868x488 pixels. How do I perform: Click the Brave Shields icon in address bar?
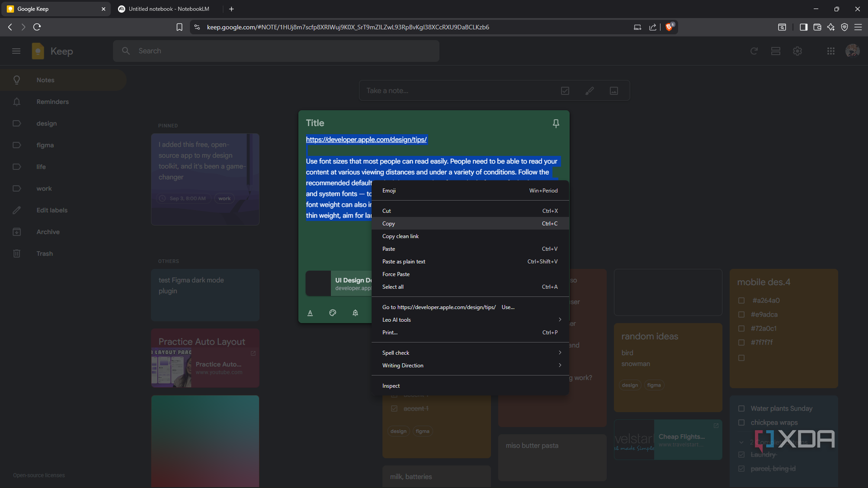point(670,27)
